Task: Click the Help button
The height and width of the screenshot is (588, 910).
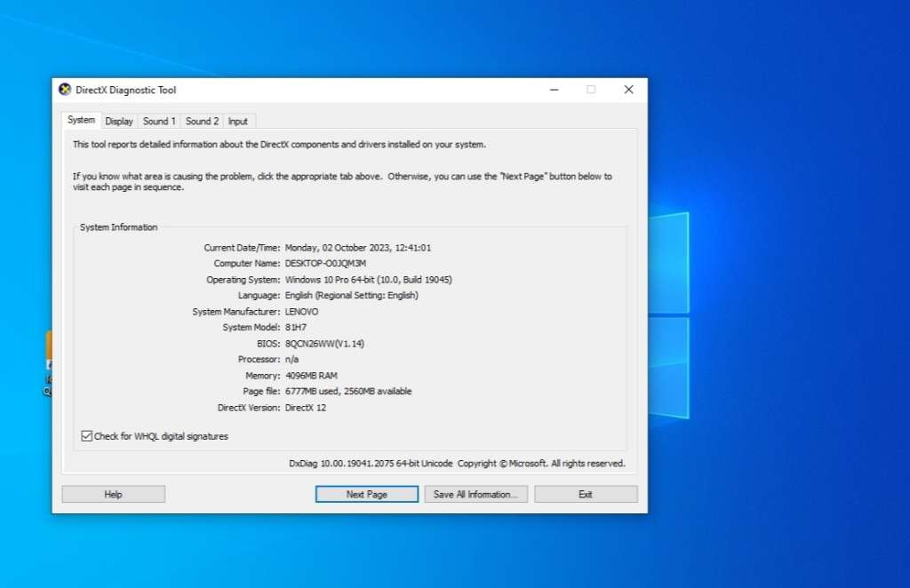Action: coord(113,493)
